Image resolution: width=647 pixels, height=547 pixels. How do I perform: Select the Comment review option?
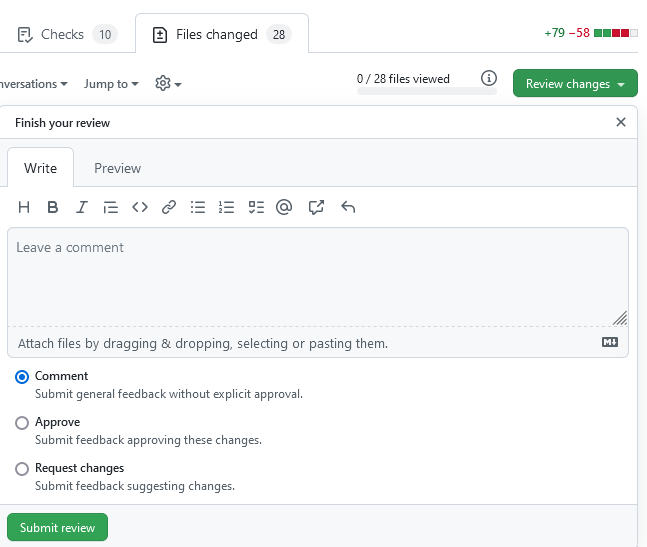(22, 377)
